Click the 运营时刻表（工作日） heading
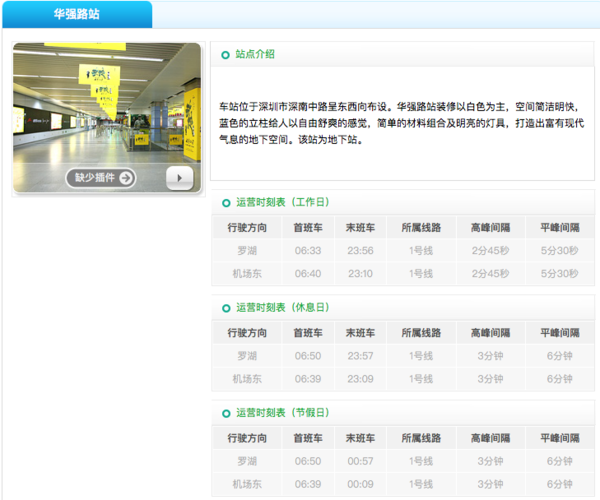Screen dimensions: 600x500 coord(282,202)
